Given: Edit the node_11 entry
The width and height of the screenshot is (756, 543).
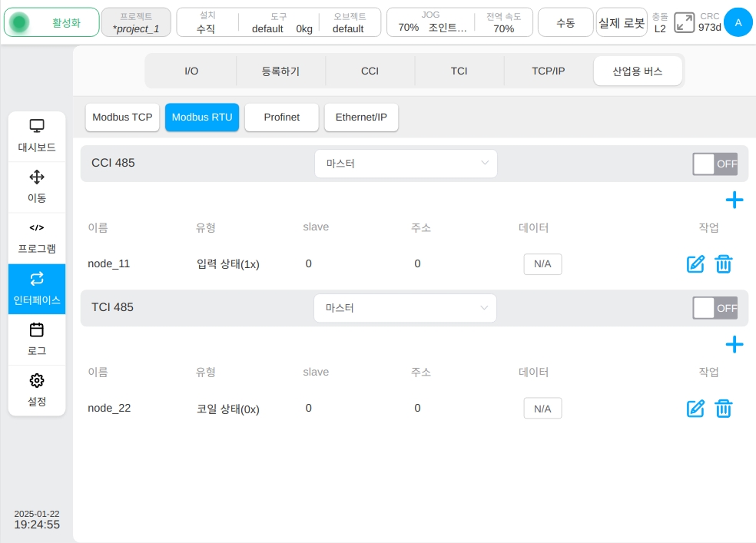Looking at the screenshot, I should 695,264.
